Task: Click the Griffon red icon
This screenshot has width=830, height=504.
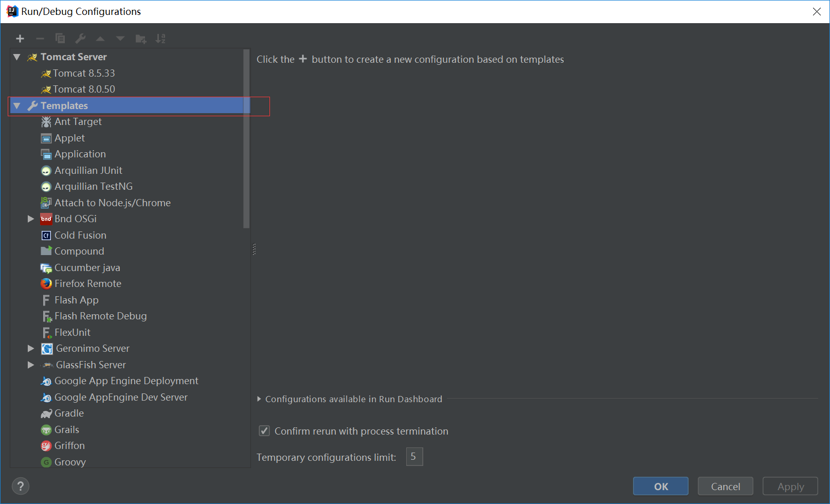Action: (x=46, y=446)
